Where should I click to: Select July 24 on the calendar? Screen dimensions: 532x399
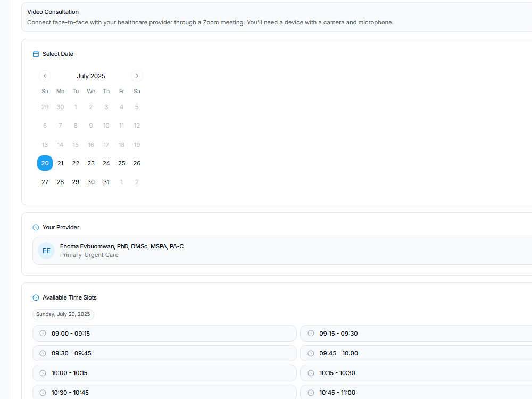(106, 163)
